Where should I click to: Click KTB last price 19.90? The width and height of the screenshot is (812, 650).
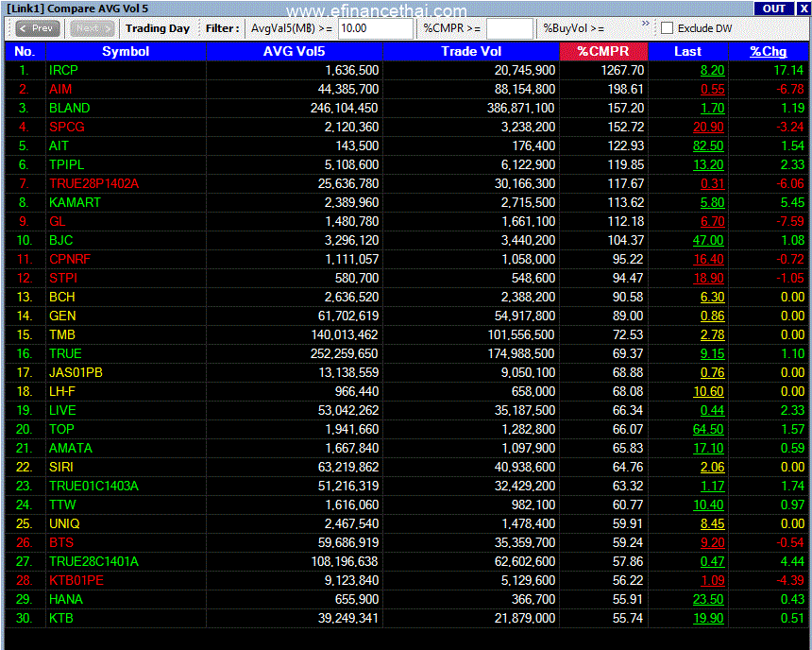[x=709, y=619]
